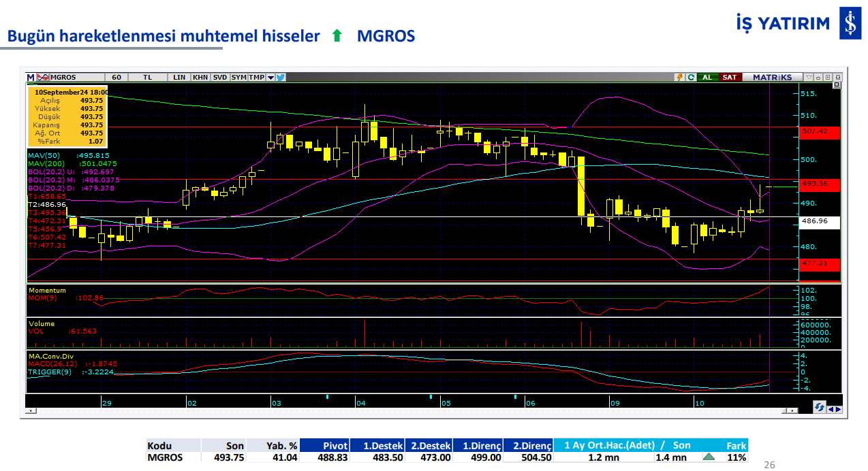This screenshot has width=868, height=471.
Task: Select the SYM toolbar item
Action: tap(238, 78)
